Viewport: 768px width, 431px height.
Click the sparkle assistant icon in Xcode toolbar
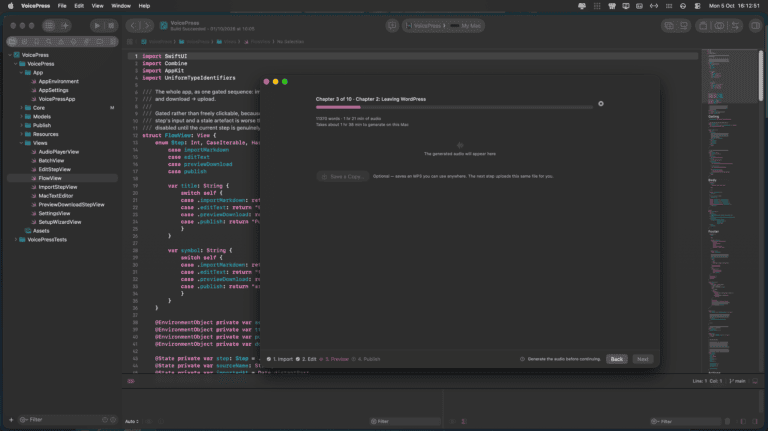pos(65,25)
